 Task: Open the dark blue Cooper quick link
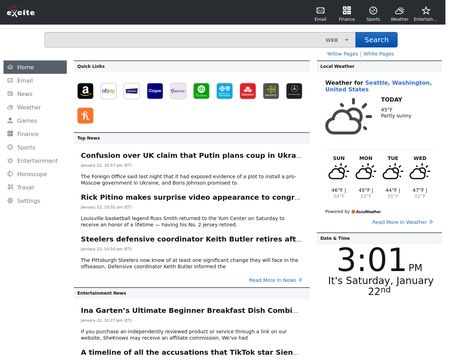click(155, 91)
